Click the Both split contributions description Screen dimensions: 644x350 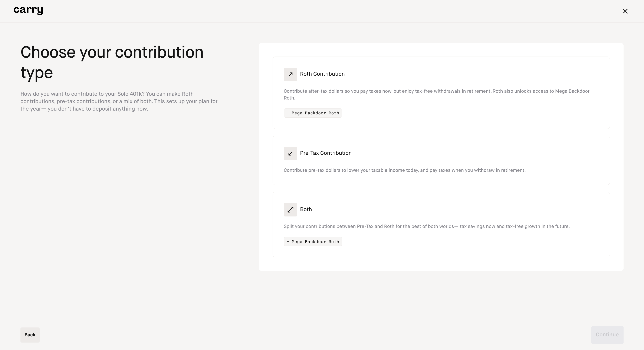click(x=426, y=226)
